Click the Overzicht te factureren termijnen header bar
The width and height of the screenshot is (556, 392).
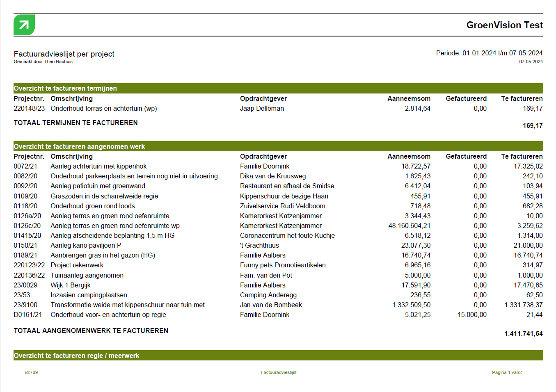(278, 89)
